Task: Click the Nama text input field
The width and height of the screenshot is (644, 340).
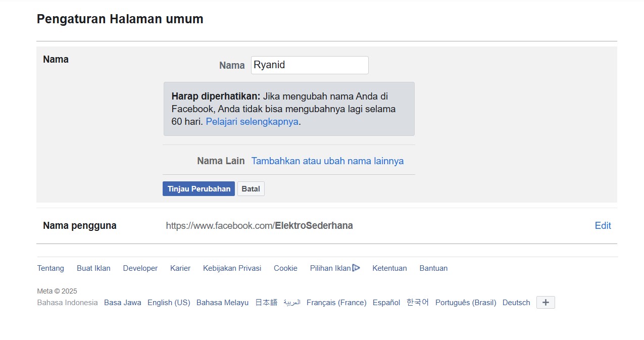Action: point(309,65)
